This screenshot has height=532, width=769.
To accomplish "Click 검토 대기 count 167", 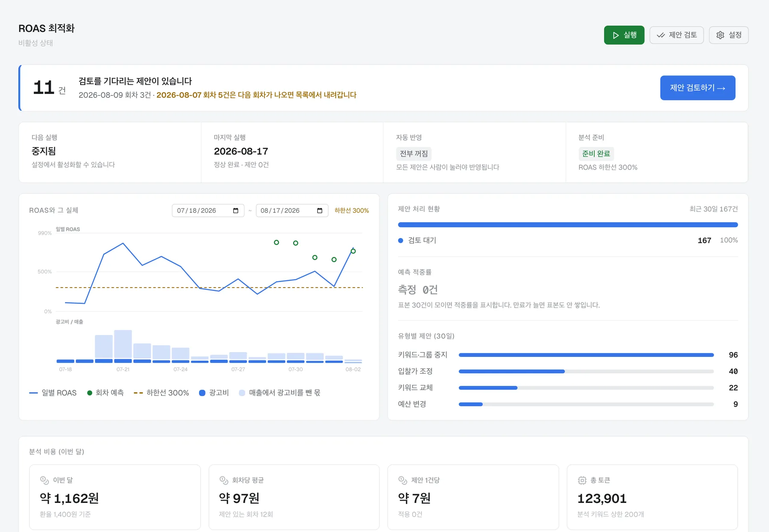I will pyautogui.click(x=704, y=241).
